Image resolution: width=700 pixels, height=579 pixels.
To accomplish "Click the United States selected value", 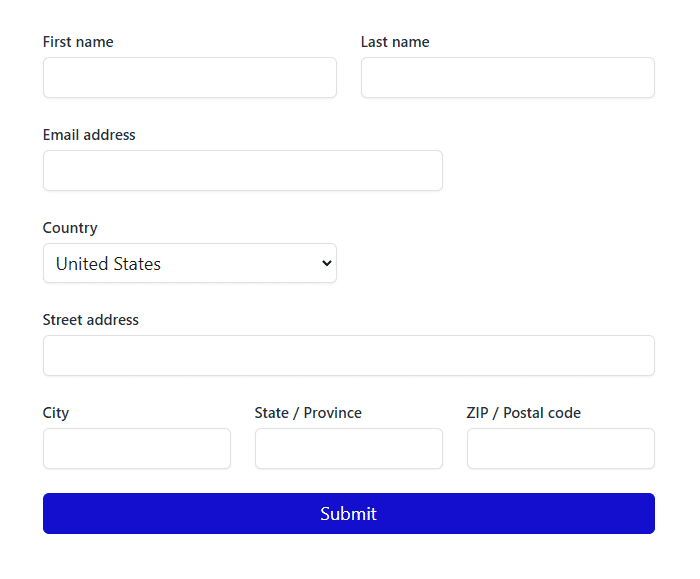I will [108, 264].
